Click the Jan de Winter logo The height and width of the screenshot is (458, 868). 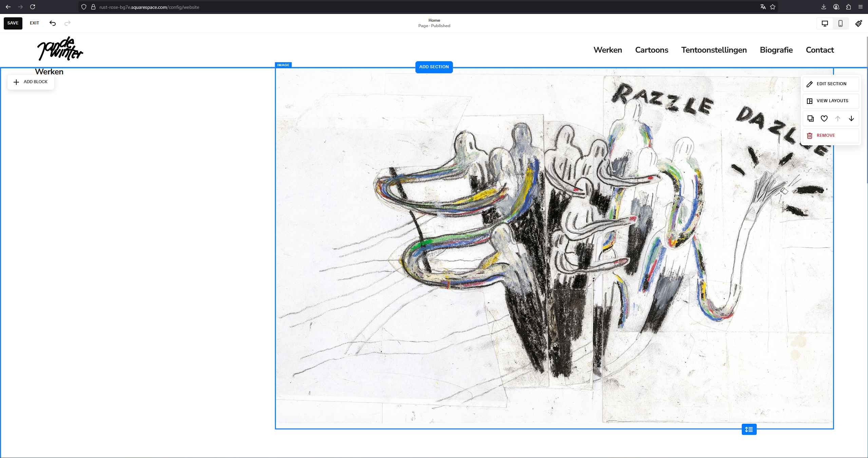[60, 49]
